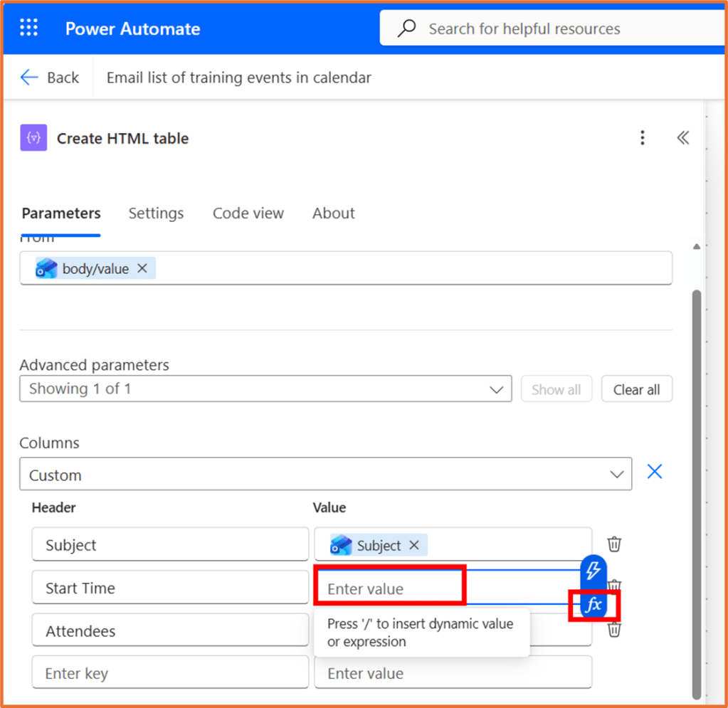Remove the body/value token
This screenshot has height=708, width=728.
[142, 268]
